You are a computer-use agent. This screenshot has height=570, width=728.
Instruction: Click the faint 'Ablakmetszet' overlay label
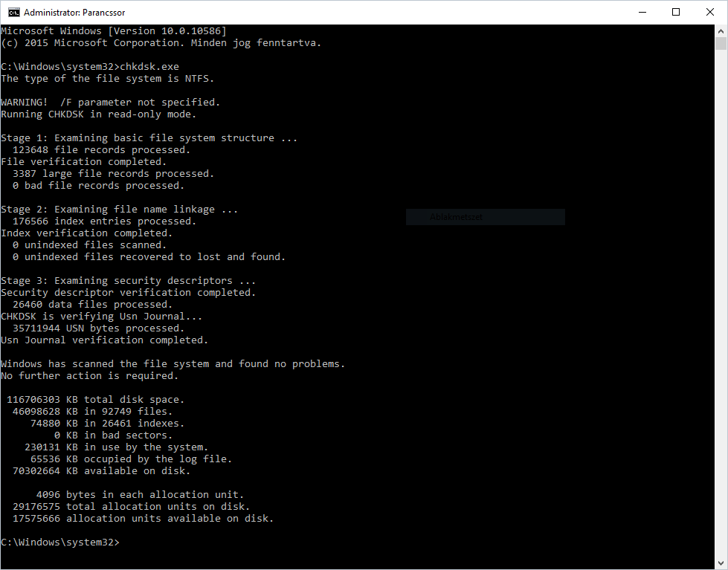coord(456,217)
